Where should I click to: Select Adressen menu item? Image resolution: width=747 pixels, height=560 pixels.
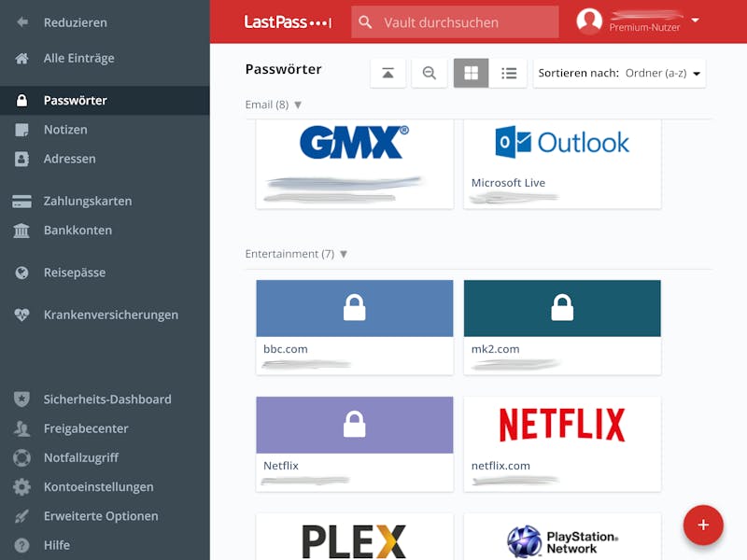tap(69, 159)
